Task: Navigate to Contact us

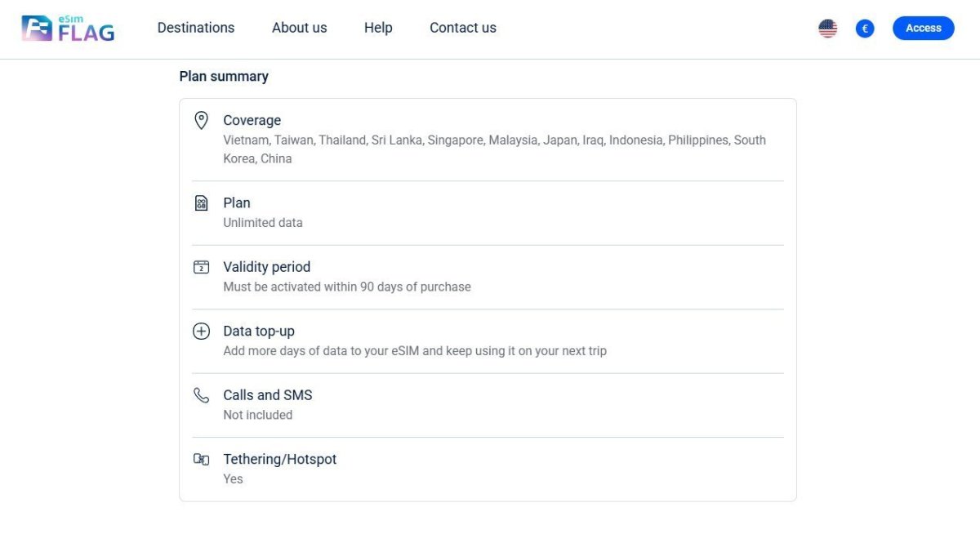Action: coord(463,28)
